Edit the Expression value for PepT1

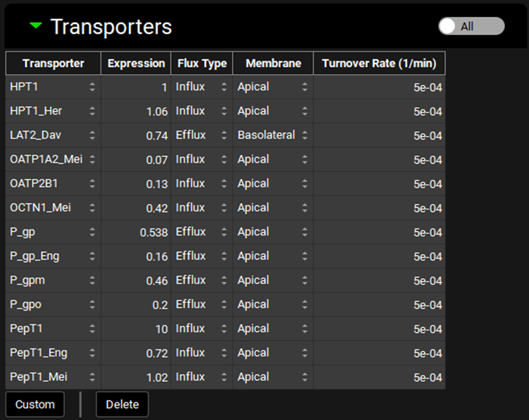pos(136,329)
